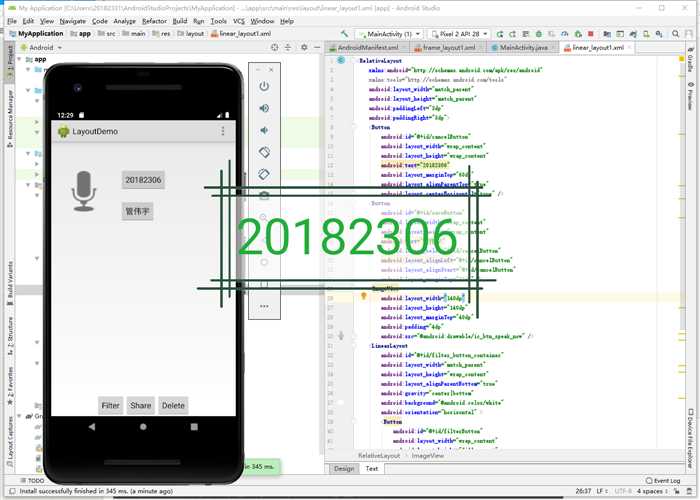Open the SDK Manager icon in toolbar

coord(659,34)
